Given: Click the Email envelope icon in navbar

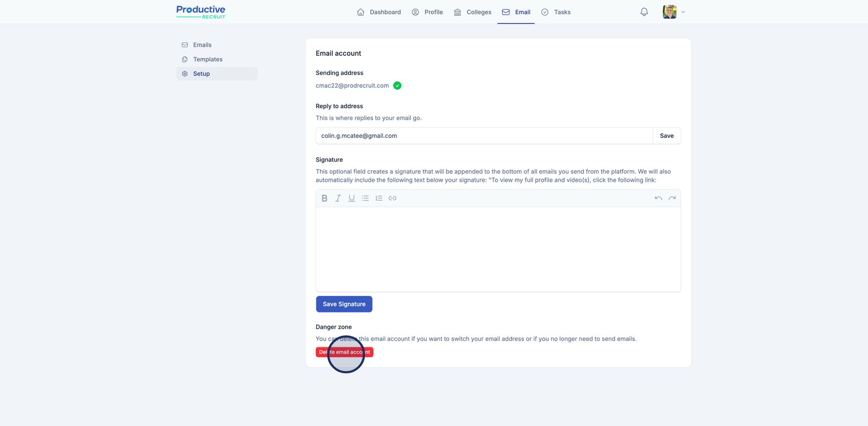Looking at the screenshot, I should [506, 12].
